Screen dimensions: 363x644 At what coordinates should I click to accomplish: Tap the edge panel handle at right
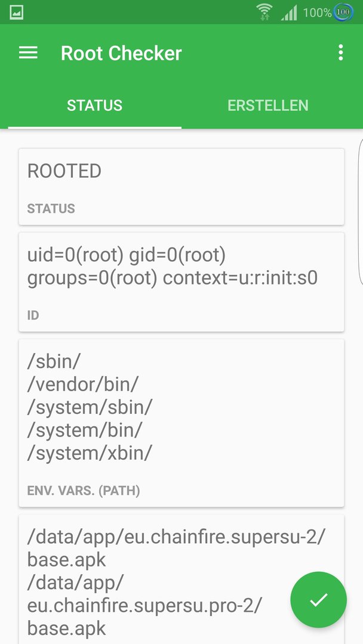tap(361, 212)
